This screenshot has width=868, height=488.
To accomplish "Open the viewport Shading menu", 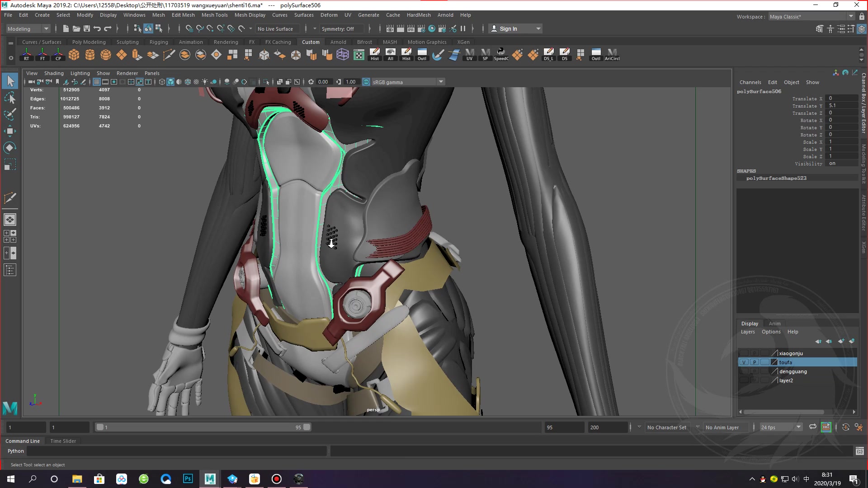I will pos(54,73).
